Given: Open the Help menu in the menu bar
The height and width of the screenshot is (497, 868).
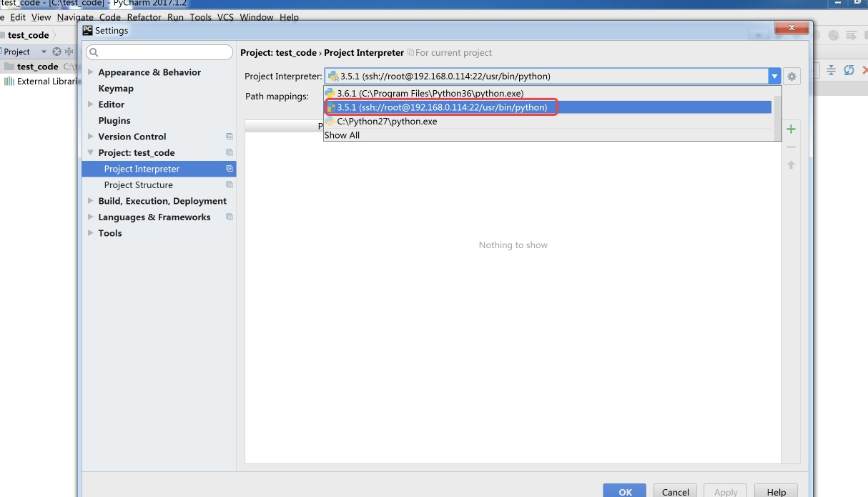Looking at the screenshot, I should (290, 17).
